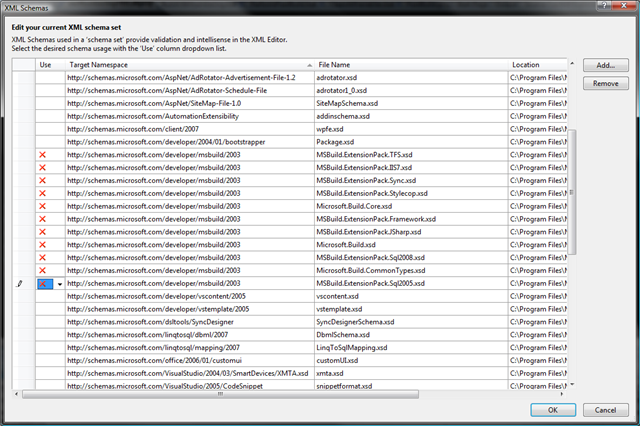Click the linqtosql/mapping/2007 namespace cell
Viewport: 640px width, 426px height.
coord(190,348)
